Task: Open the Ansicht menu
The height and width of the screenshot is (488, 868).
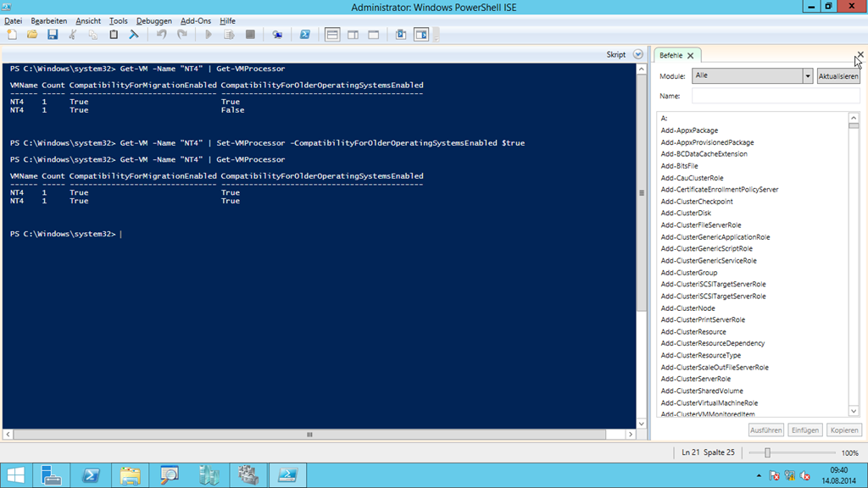Action: click(88, 21)
